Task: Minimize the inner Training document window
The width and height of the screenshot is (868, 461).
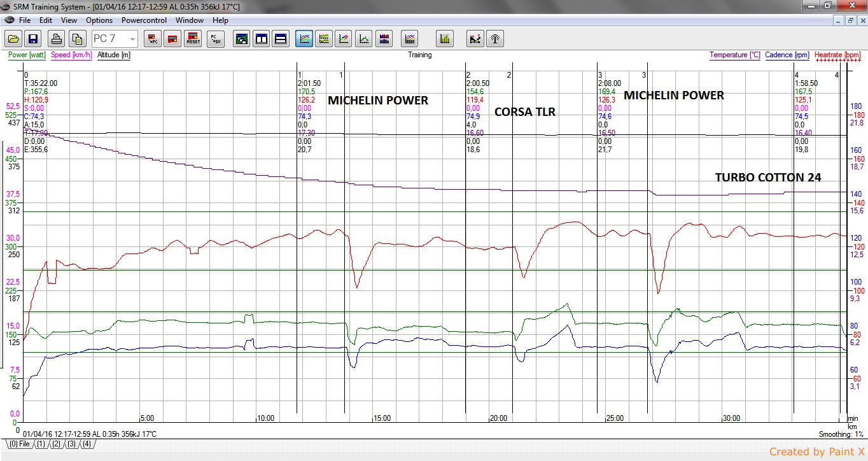Action: pos(839,20)
